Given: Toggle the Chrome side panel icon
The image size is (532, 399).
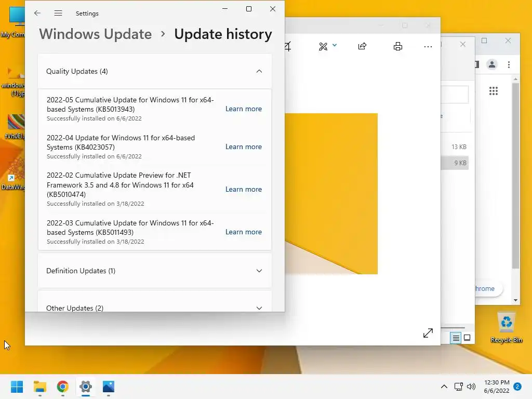Looking at the screenshot, I should 477,64.
